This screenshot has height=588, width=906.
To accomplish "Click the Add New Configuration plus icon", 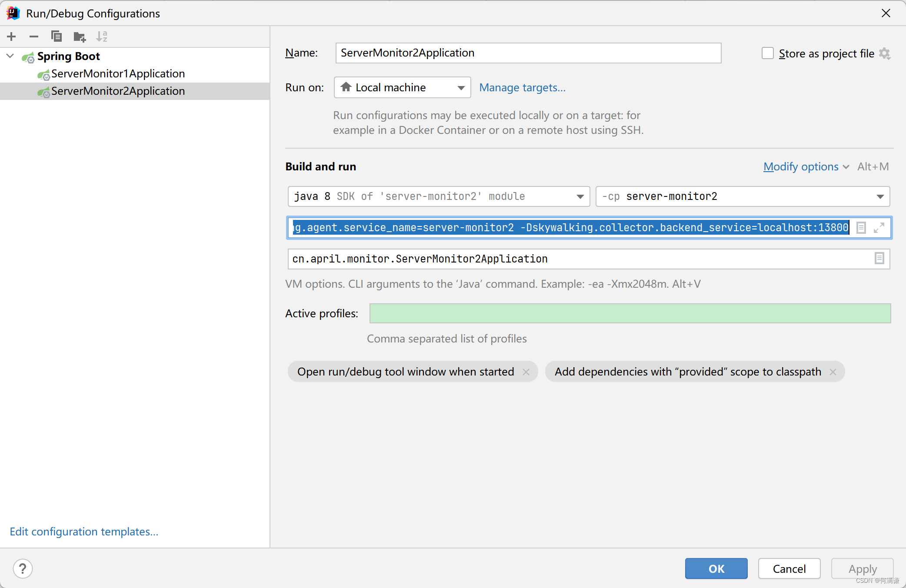I will pos(12,37).
